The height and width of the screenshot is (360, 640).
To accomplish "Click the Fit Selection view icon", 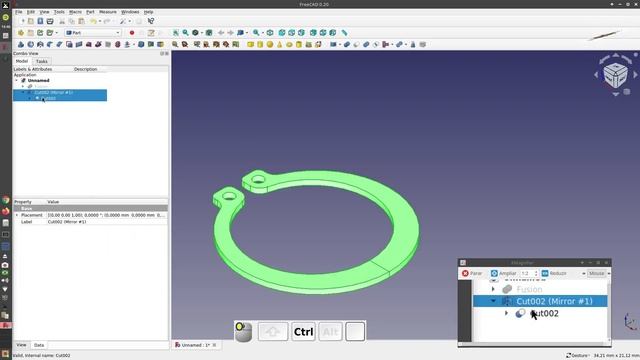I will pyautogui.click(x=185, y=33).
